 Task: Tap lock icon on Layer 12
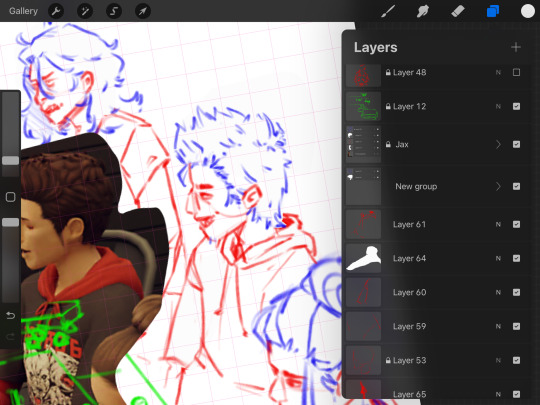[388, 106]
